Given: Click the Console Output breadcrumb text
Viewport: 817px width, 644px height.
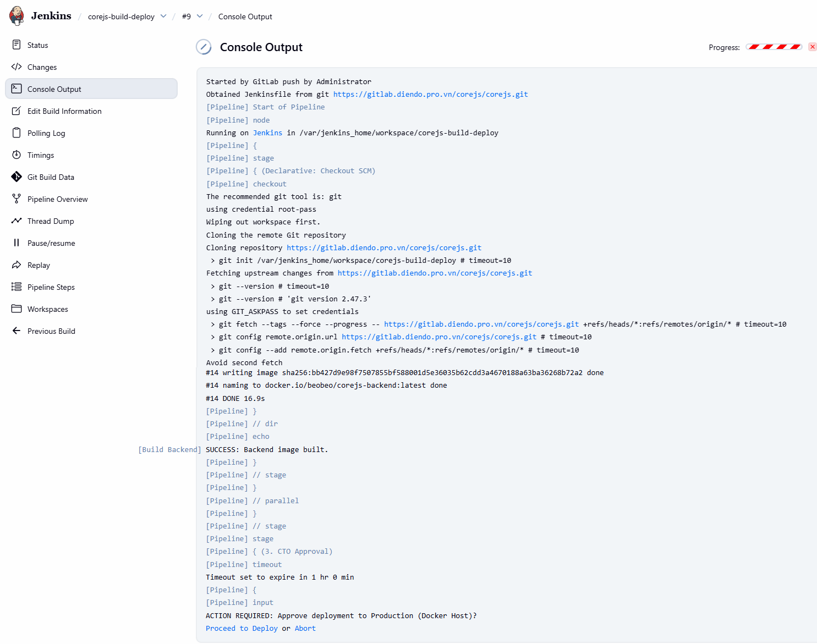Looking at the screenshot, I should tap(245, 16).
